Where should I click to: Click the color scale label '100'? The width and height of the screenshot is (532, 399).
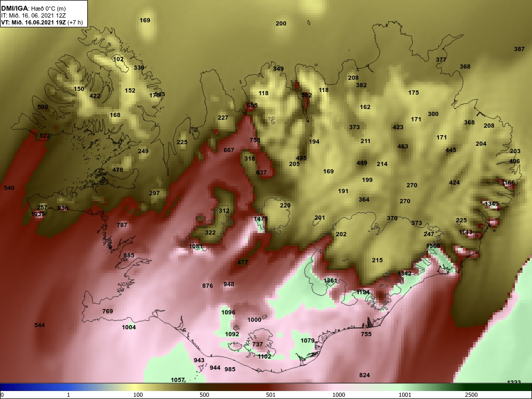138,395
